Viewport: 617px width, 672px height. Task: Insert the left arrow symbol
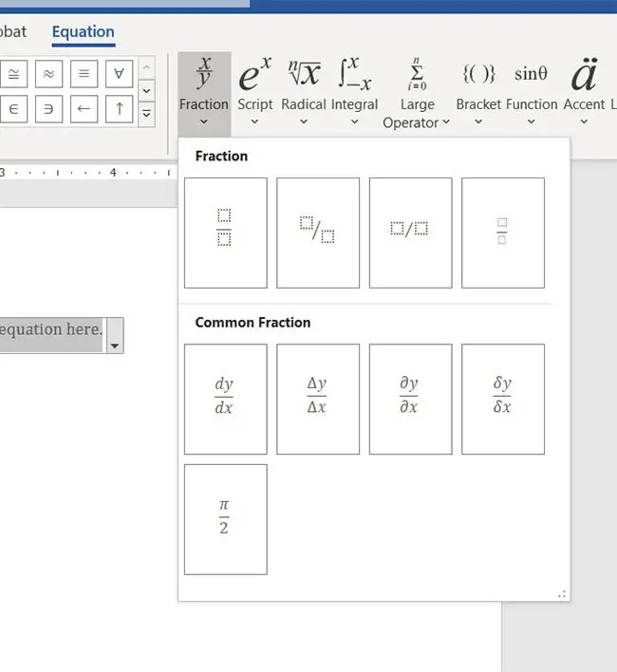(x=84, y=109)
